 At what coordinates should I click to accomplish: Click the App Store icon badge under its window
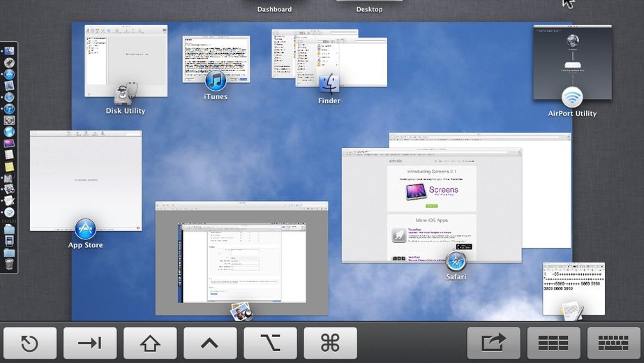point(85,228)
